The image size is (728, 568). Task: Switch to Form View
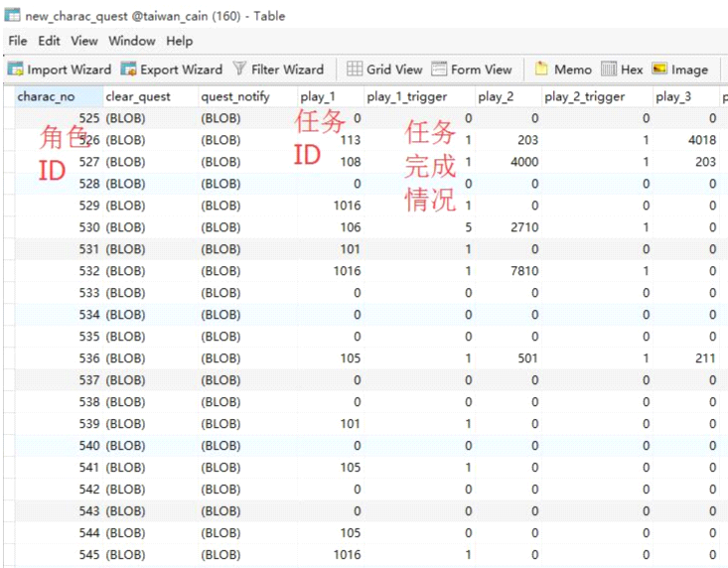point(472,70)
